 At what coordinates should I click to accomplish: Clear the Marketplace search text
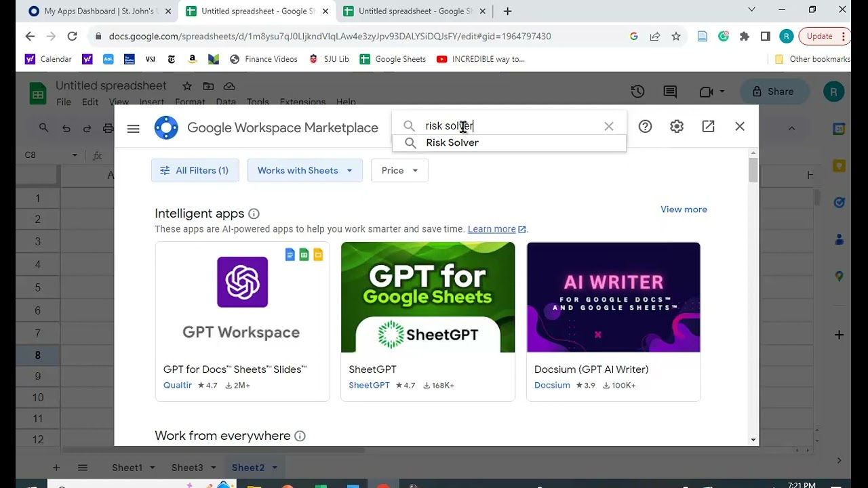[x=609, y=126]
